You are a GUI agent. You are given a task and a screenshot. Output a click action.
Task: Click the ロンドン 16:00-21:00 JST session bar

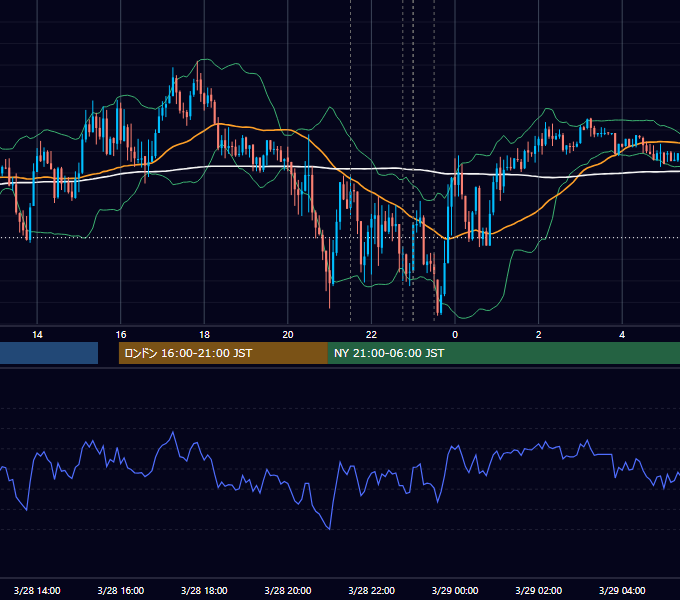[223, 353]
